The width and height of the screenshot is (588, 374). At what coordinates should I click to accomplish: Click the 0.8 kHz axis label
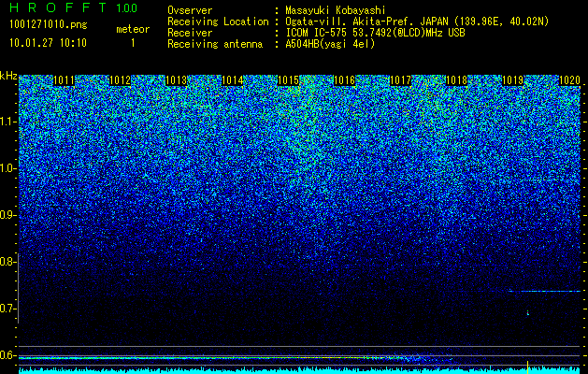pyautogui.click(x=8, y=262)
